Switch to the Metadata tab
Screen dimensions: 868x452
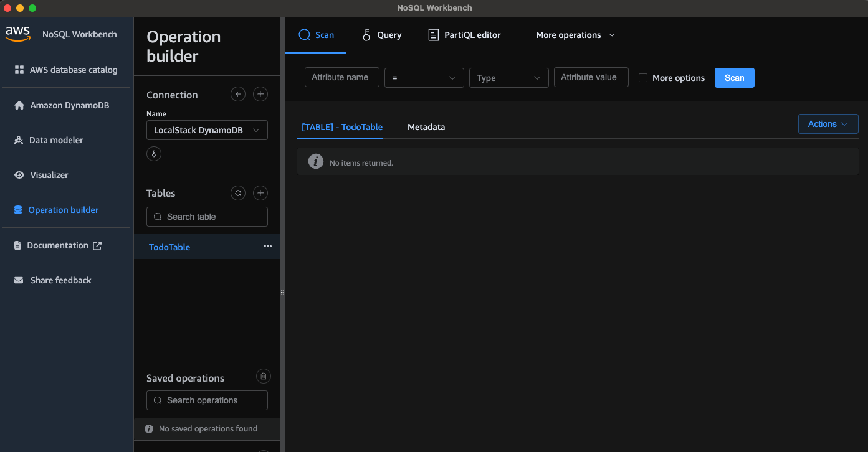426,127
